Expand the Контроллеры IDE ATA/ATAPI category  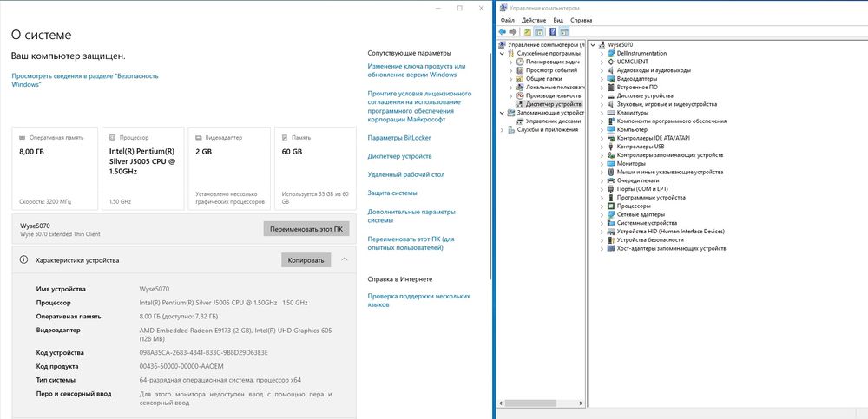(x=602, y=138)
